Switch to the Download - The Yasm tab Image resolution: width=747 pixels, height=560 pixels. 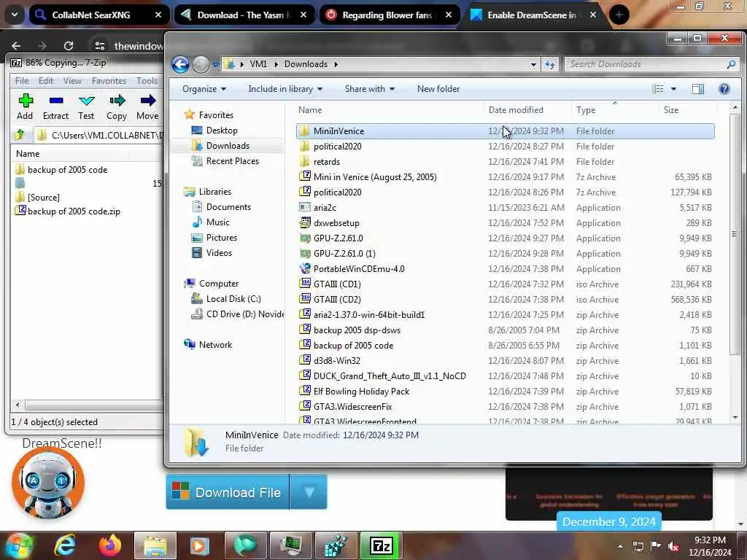244,15
